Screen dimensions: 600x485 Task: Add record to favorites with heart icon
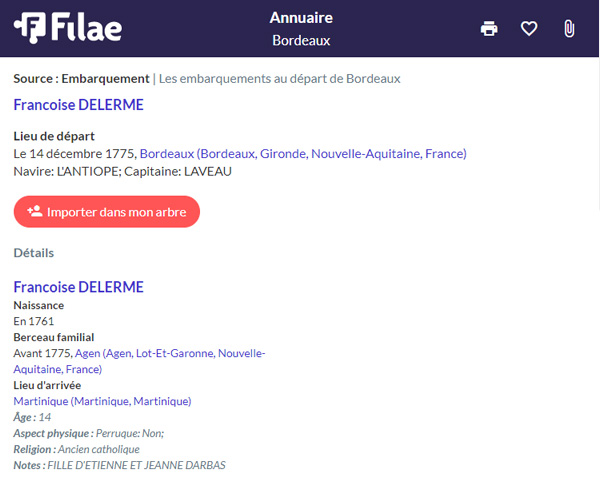click(529, 29)
